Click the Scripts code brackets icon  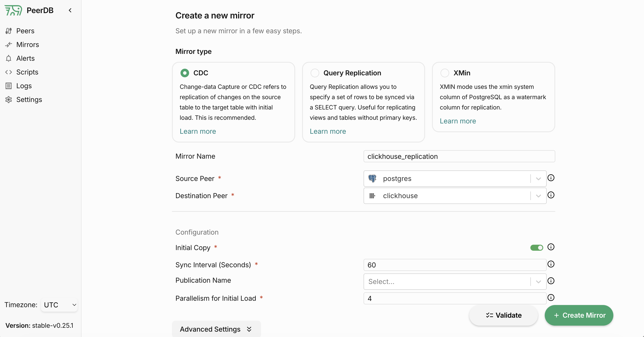tap(9, 72)
